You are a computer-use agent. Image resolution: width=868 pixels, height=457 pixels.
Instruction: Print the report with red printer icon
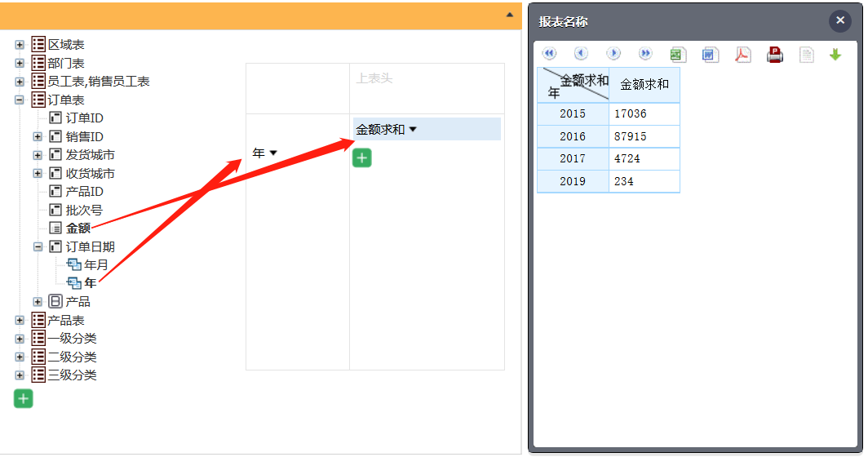(775, 55)
